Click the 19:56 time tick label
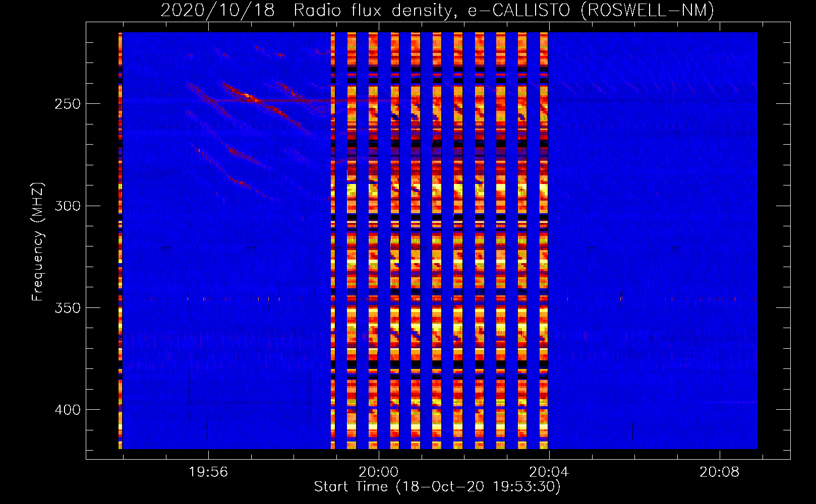The width and height of the screenshot is (816, 504). [x=208, y=472]
